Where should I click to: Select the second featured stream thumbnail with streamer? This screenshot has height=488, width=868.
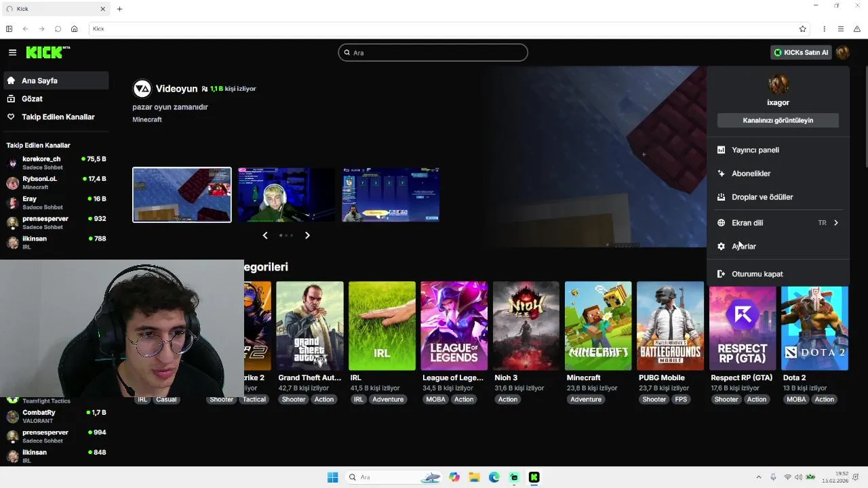[x=286, y=195]
